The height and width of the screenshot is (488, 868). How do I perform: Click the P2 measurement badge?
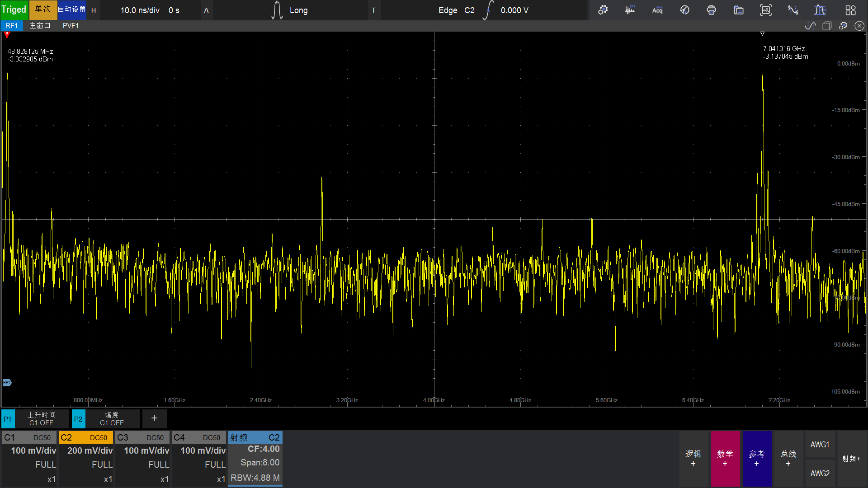tap(78, 419)
